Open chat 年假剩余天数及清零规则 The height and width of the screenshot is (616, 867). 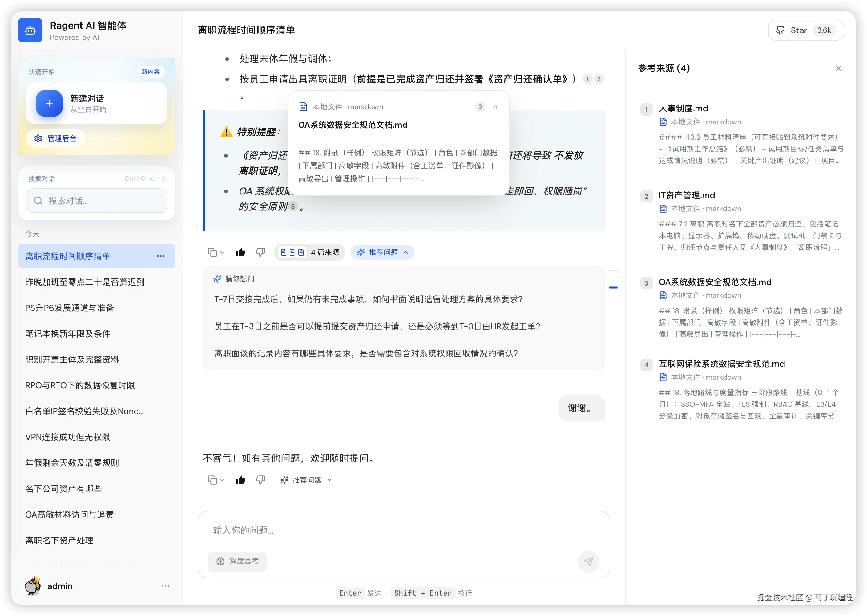(x=96, y=463)
